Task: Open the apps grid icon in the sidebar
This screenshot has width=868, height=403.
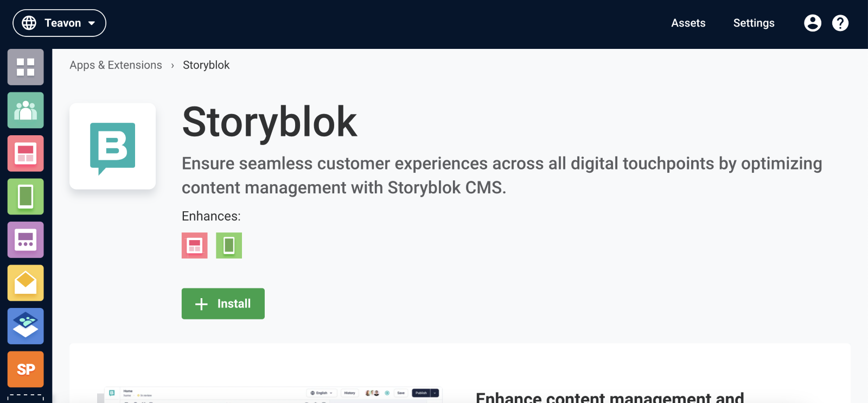Action: tap(25, 67)
